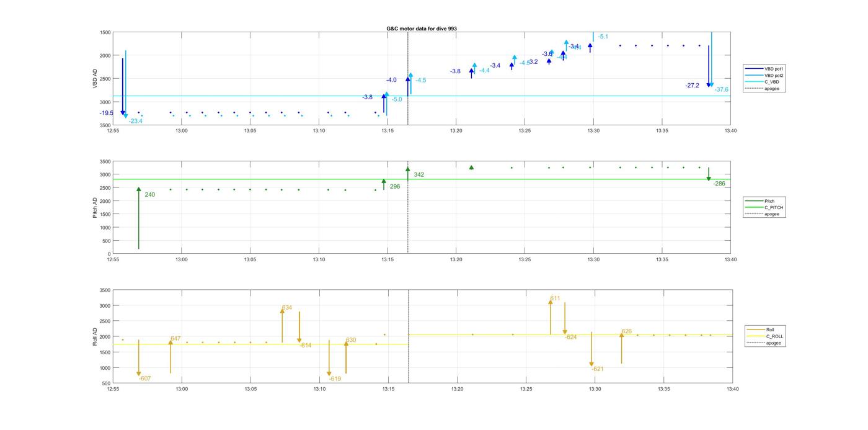Click the "apogee" entry in the Pitch legend

pos(763,214)
